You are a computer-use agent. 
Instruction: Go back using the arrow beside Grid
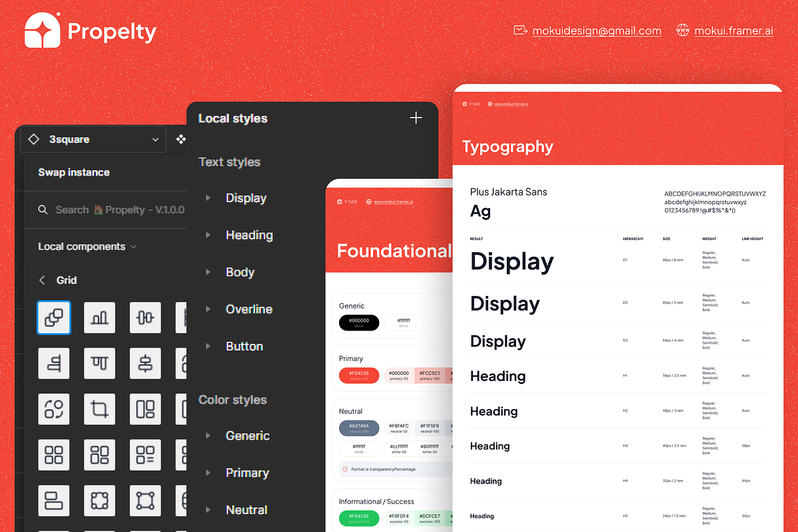point(43,280)
